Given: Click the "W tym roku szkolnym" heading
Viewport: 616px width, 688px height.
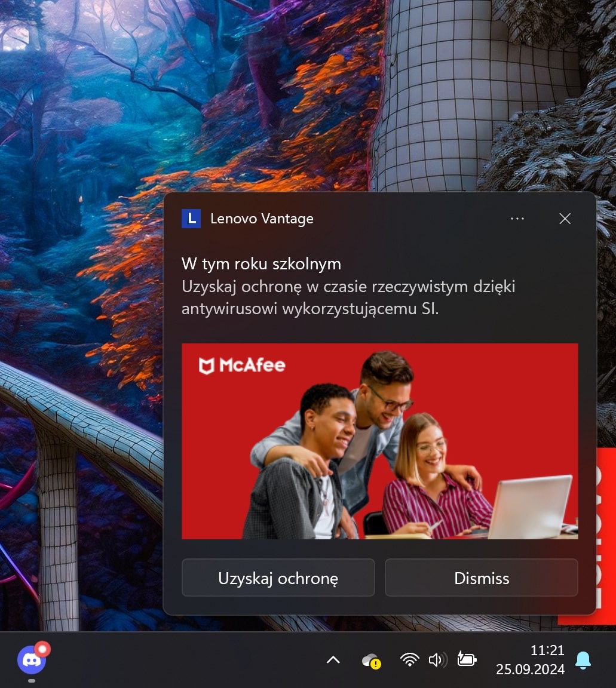Looking at the screenshot, I should pyautogui.click(x=261, y=263).
